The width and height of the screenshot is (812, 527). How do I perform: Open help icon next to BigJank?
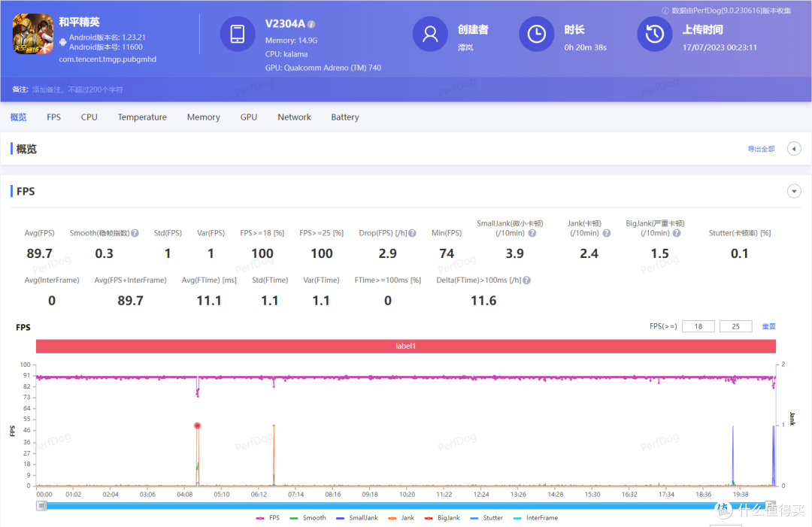click(677, 233)
